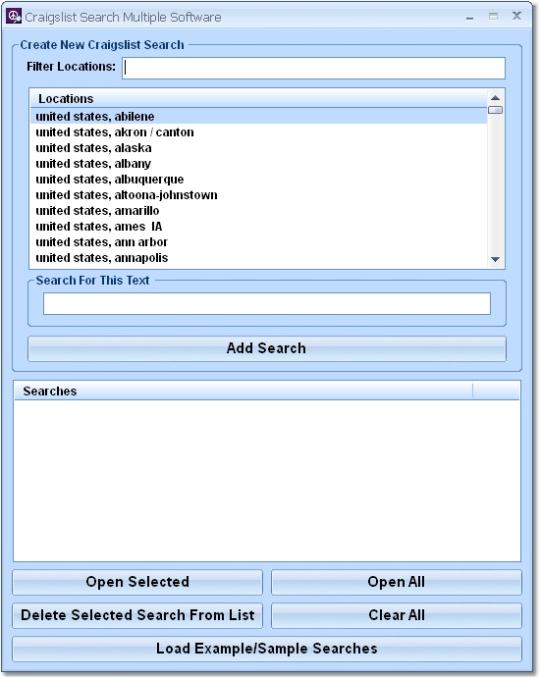Viewport: 540px width, 679px height.
Task: Click the locations list scroll up arrow
Action: click(x=495, y=98)
